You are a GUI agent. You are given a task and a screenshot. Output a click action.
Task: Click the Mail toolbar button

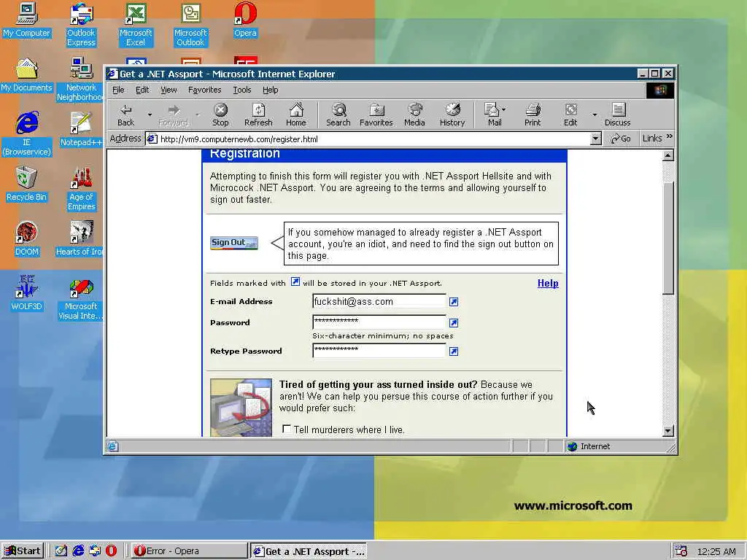(492, 115)
